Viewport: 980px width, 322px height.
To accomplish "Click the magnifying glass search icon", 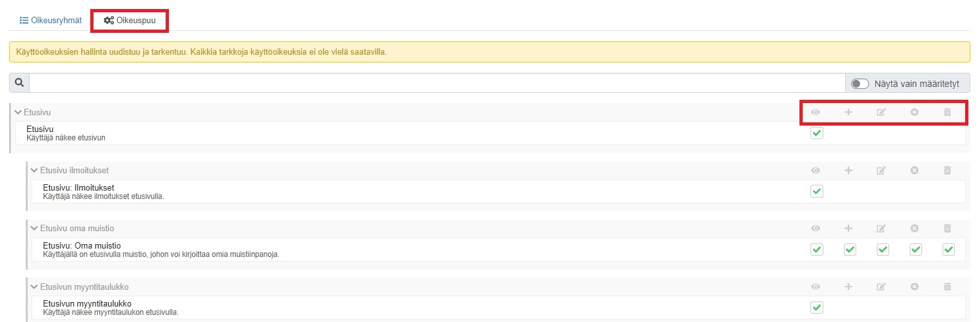I will pos(19,83).
